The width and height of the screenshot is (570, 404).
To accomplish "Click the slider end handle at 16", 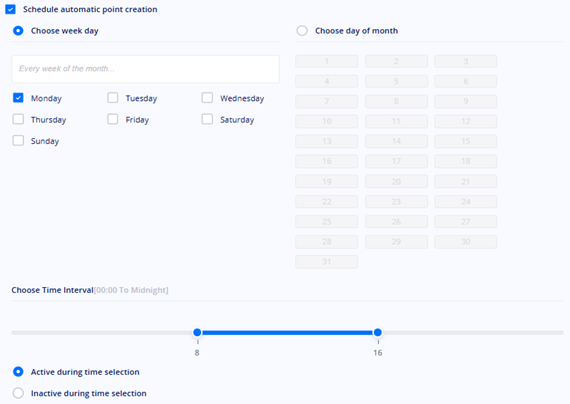I will [x=378, y=332].
